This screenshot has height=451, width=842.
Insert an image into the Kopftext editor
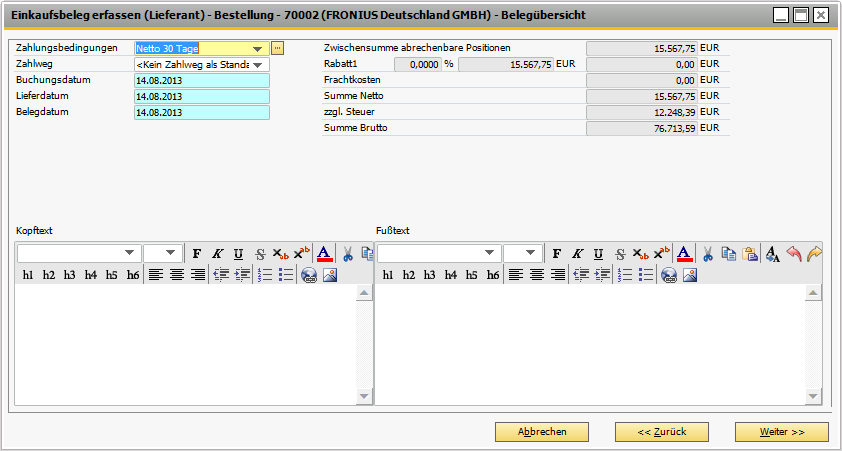pyautogui.click(x=329, y=275)
